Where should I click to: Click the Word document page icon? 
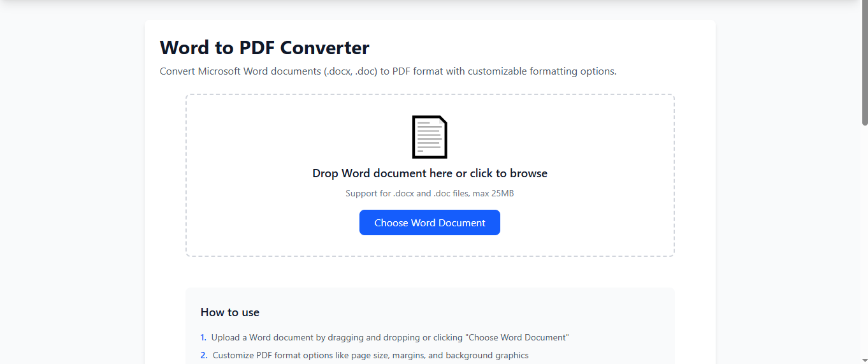coord(430,137)
